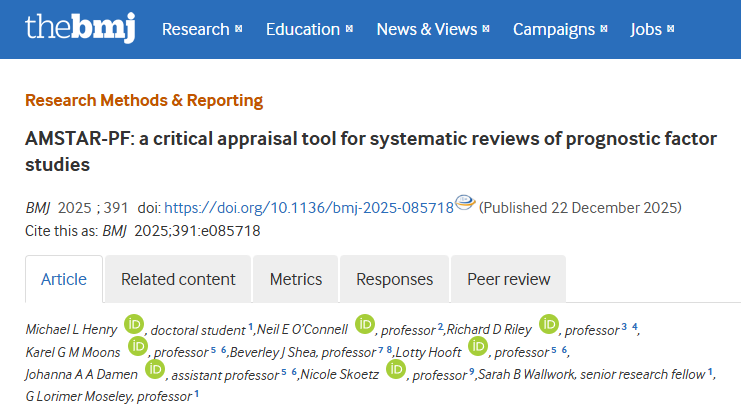Open the Research navigation item
This screenshot has height=411, width=741.
(x=196, y=29)
